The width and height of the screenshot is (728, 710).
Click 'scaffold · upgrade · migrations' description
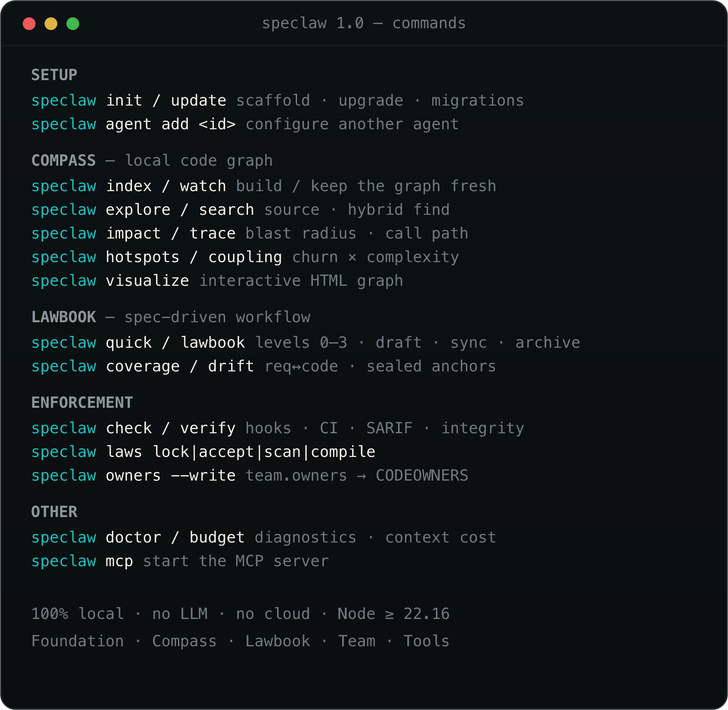380,101
